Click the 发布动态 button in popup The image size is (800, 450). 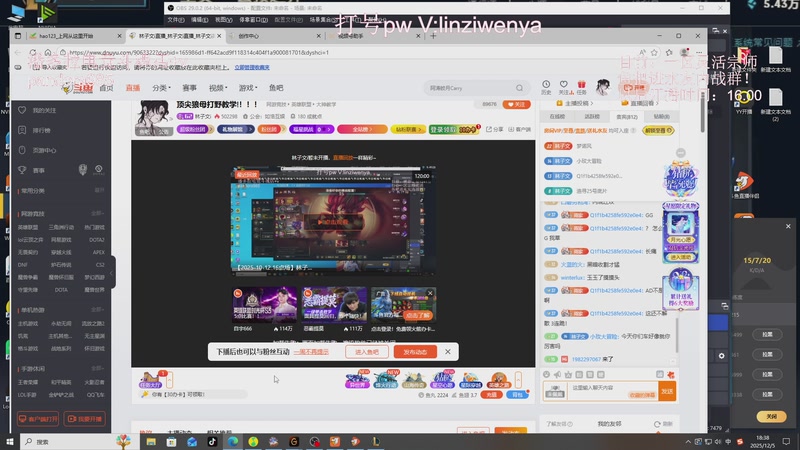click(415, 352)
